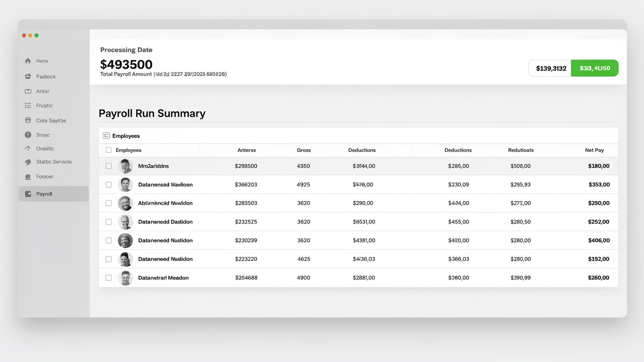Click the green $30,4U50 button
Viewport: 644px width, 362px height.
click(595, 68)
